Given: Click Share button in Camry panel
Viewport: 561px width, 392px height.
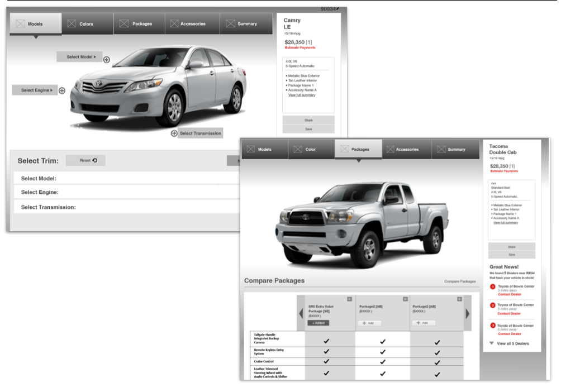Looking at the screenshot, I should [308, 120].
